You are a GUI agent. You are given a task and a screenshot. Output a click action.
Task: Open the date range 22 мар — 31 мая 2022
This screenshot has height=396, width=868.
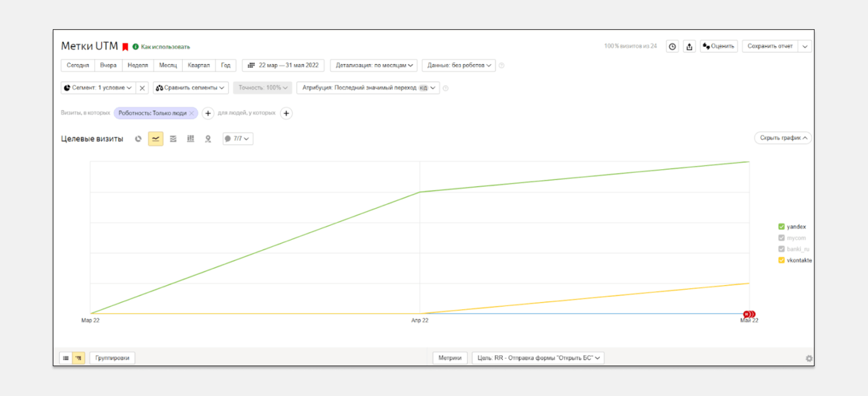tap(283, 65)
